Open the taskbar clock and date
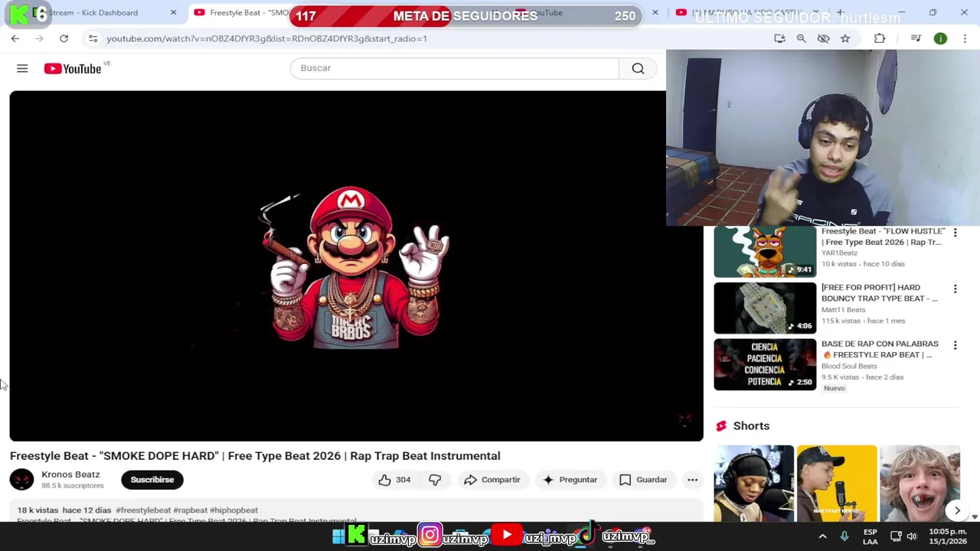The image size is (980, 551). [948, 536]
